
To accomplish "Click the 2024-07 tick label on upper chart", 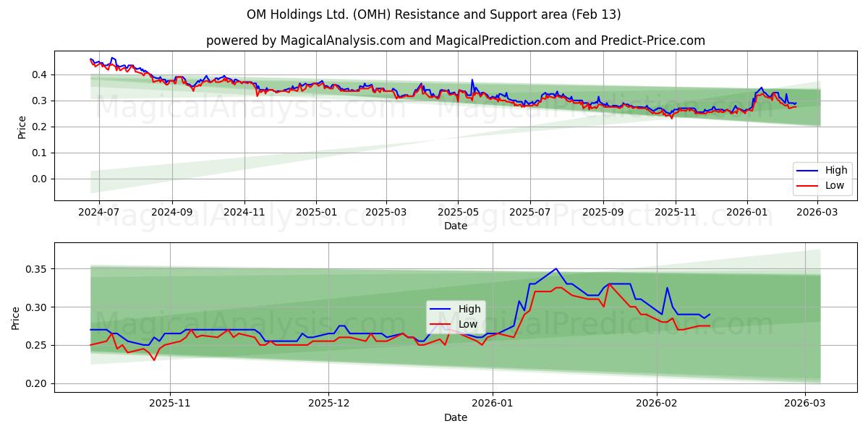I will tap(98, 213).
